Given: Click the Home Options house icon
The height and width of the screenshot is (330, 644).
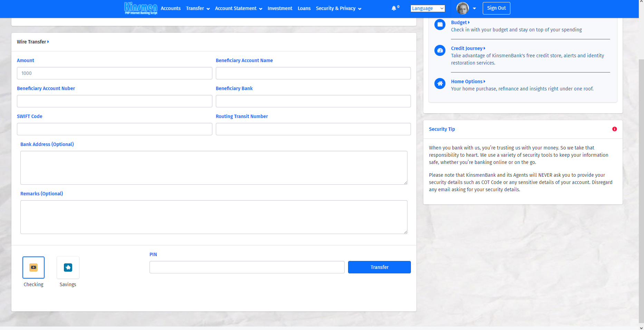Looking at the screenshot, I should 440,84.
